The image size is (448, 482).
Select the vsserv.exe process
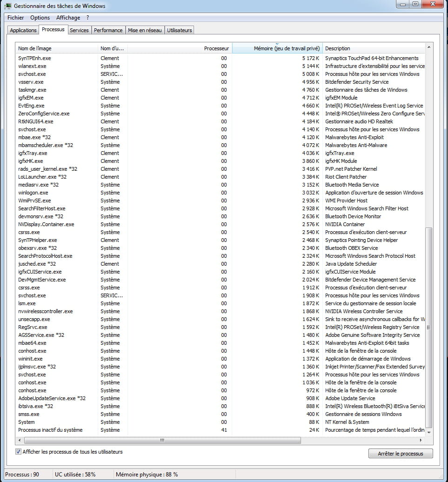220,82
